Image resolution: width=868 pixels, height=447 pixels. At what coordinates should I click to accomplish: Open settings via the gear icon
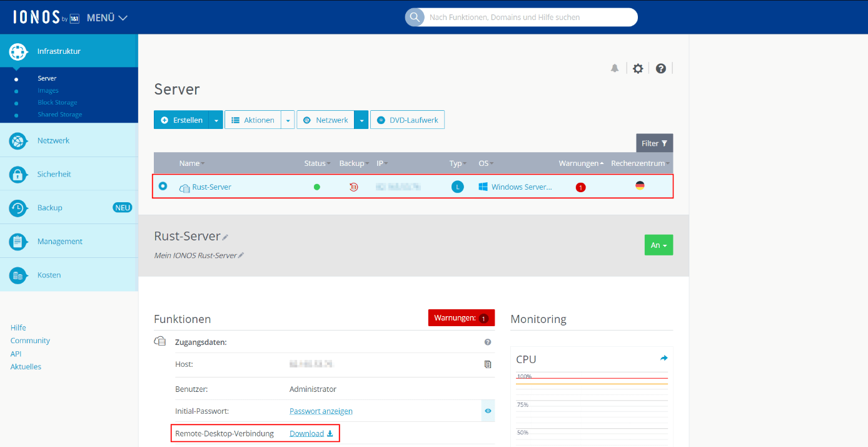638,68
